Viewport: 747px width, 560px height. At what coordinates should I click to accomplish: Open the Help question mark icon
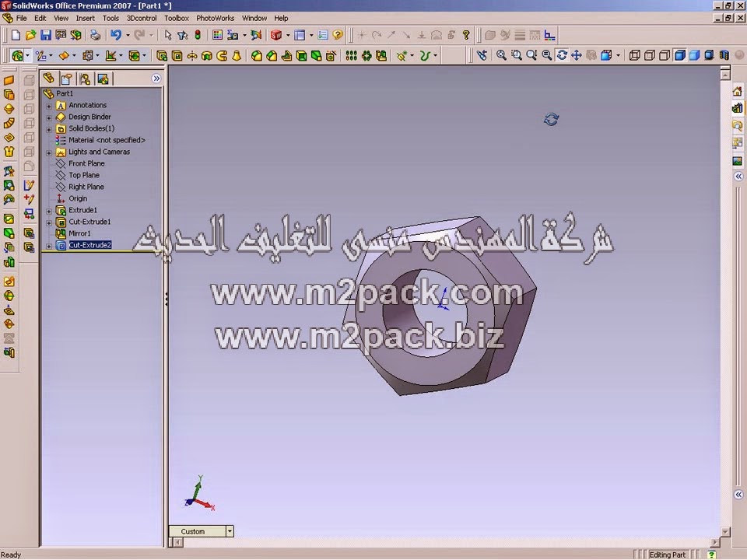point(337,35)
